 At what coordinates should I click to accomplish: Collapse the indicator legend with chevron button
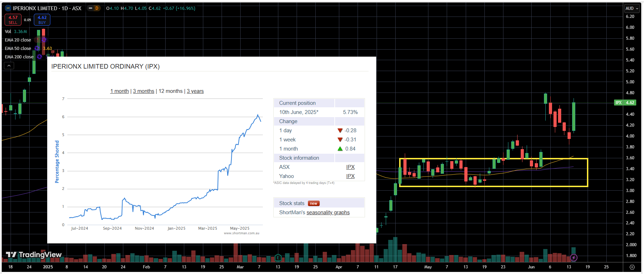point(9,65)
